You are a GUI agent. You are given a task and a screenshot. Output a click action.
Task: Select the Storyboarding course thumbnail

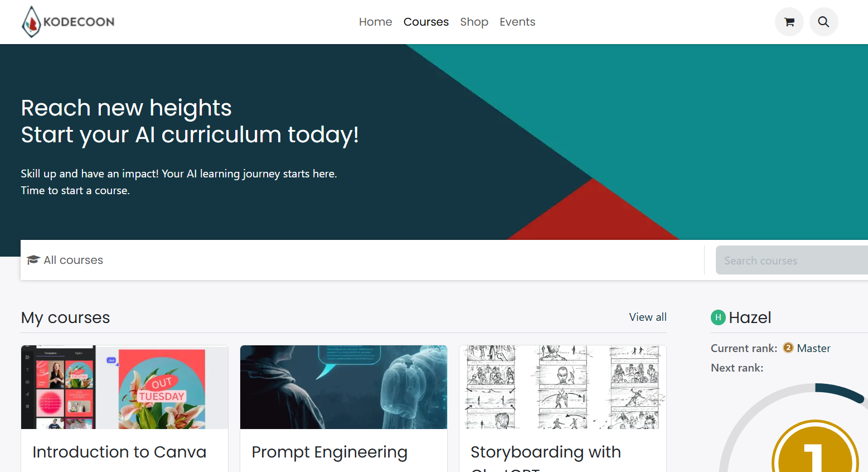(x=562, y=387)
